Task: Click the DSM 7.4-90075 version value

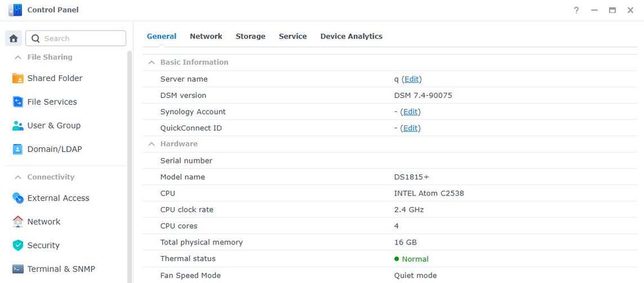Action: (423, 96)
